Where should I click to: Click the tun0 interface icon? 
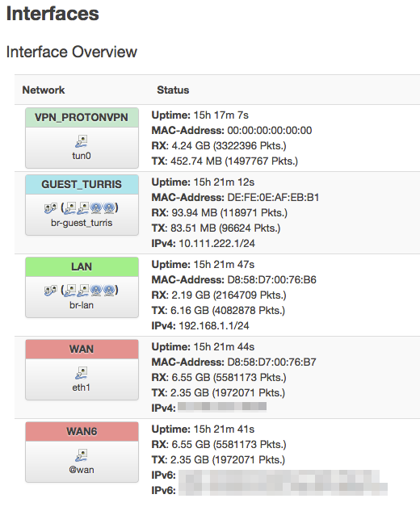pyautogui.click(x=82, y=141)
